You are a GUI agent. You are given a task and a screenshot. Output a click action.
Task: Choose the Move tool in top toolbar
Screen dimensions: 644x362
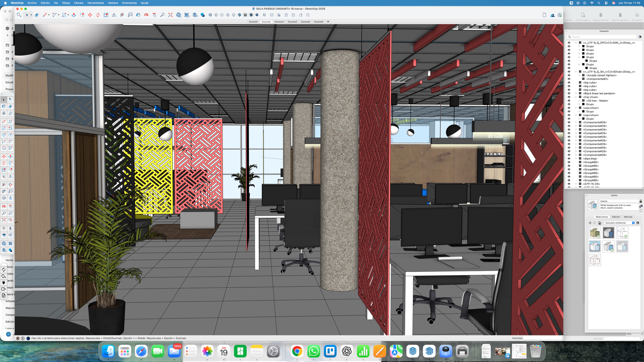point(90,15)
